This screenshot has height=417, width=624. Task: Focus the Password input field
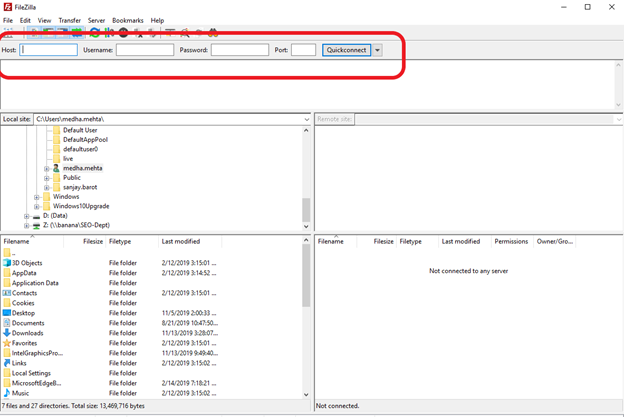[x=240, y=50]
